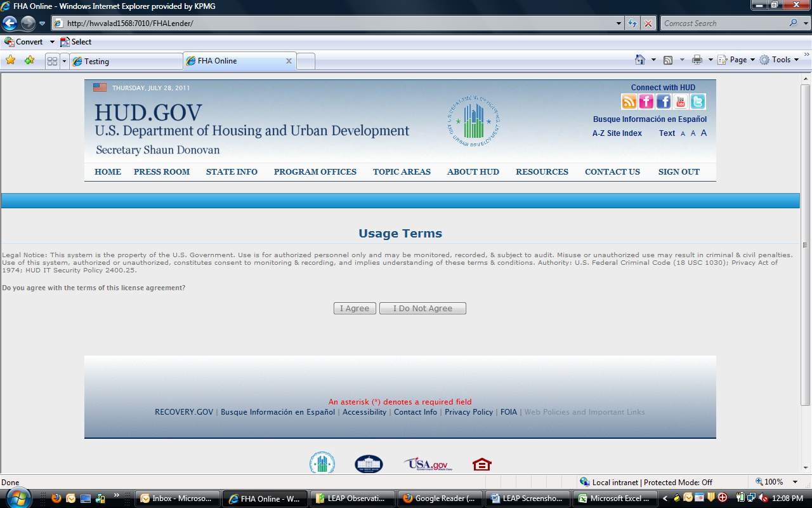Click the Contact Info footer link
This screenshot has height=508, width=812.
pos(416,412)
